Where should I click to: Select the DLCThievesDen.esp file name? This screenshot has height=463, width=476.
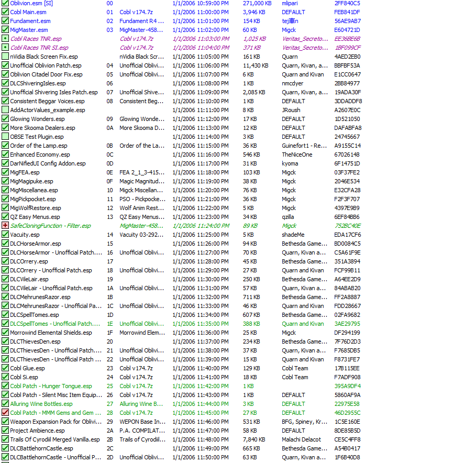coord(35,341)
